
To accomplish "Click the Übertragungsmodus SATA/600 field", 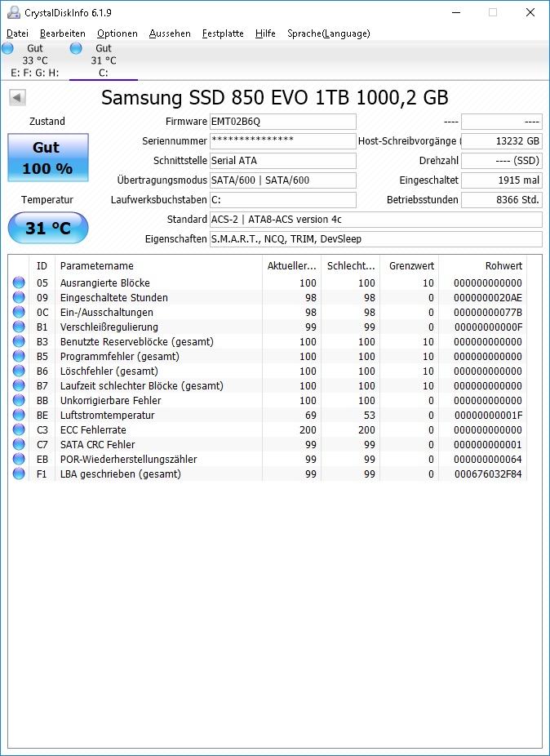I will (283, 180).
